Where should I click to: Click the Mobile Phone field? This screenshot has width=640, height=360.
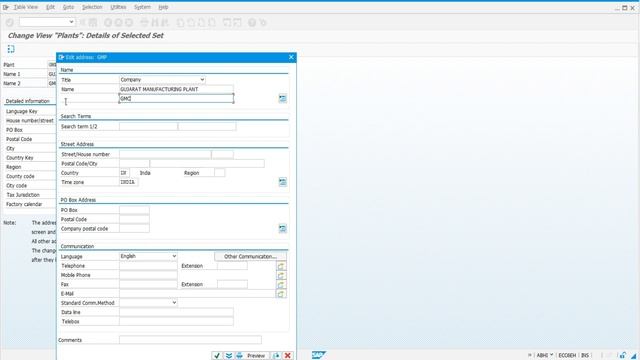[x=148, y=275]
